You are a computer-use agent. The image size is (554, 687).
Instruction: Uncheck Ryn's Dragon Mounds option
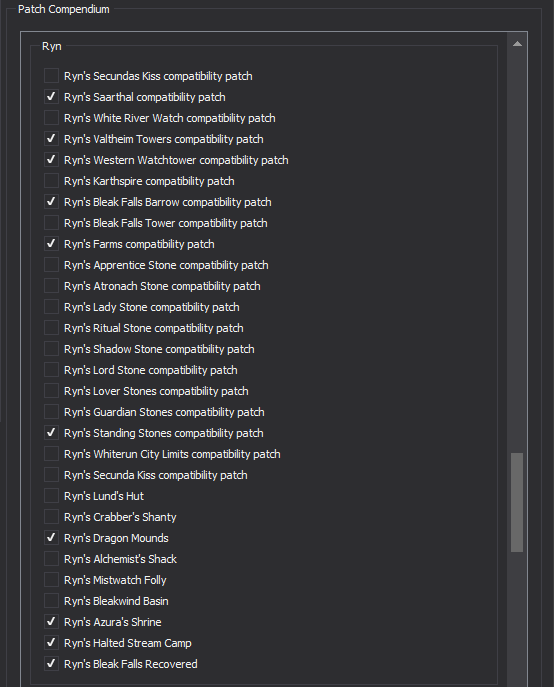coord(51,538)
